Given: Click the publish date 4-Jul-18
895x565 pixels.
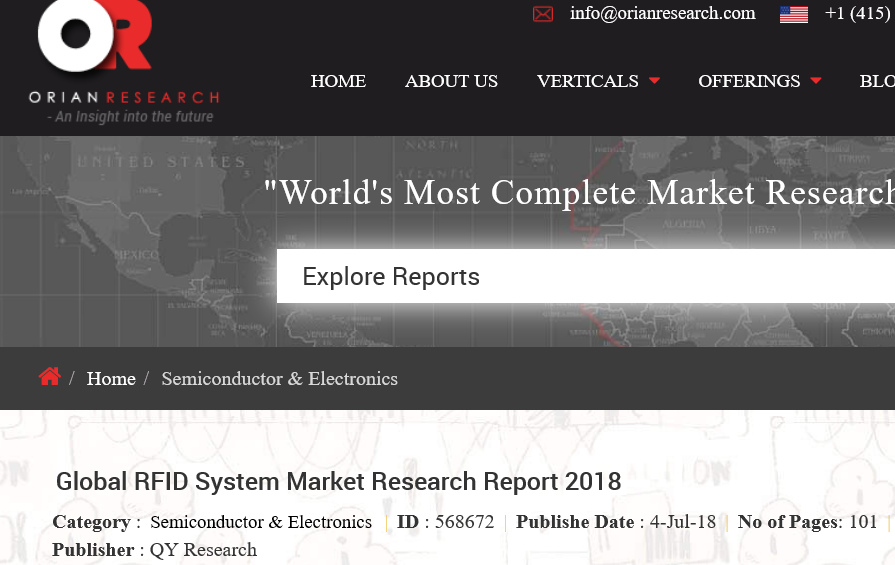Looking at the screenshot, I should [x=683, y=522].
